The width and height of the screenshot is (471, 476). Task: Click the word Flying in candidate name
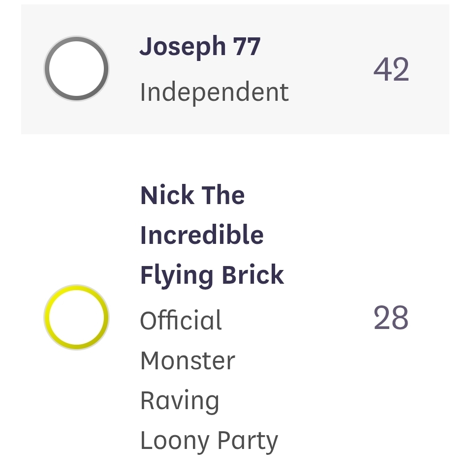coord(177,275)
